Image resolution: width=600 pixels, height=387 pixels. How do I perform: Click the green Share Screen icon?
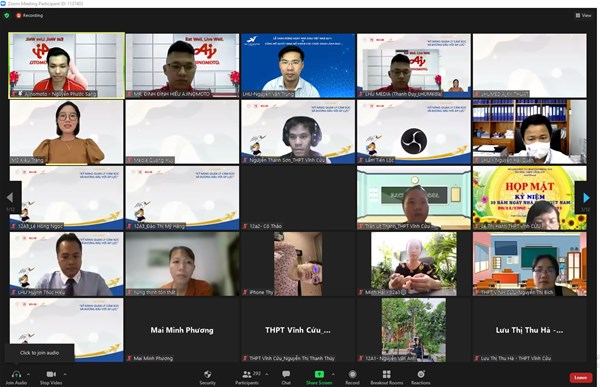319,374
